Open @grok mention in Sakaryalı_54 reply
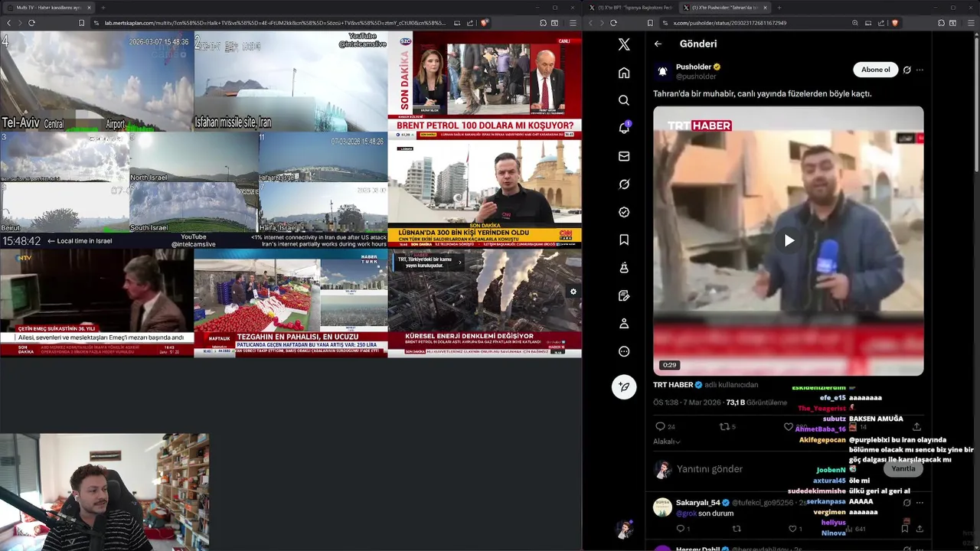 686,514
